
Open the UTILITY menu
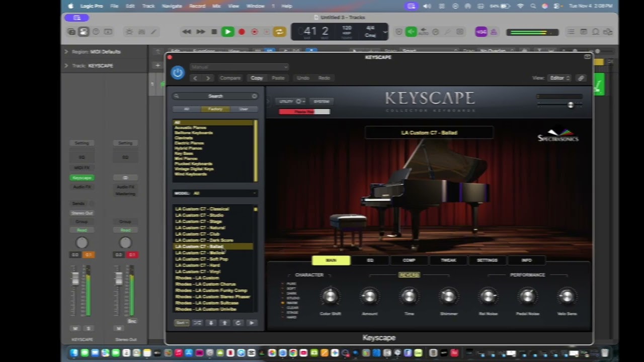click(x=290, y=102)
